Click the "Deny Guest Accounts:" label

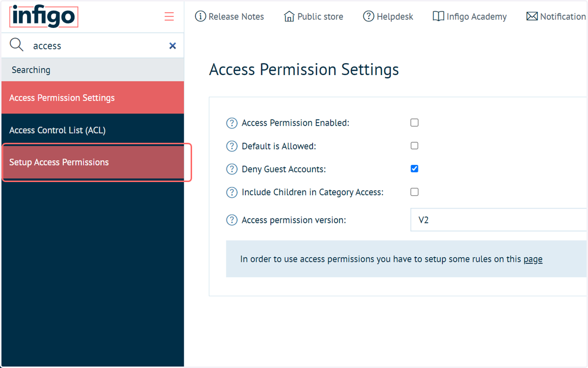coord(284,169)
